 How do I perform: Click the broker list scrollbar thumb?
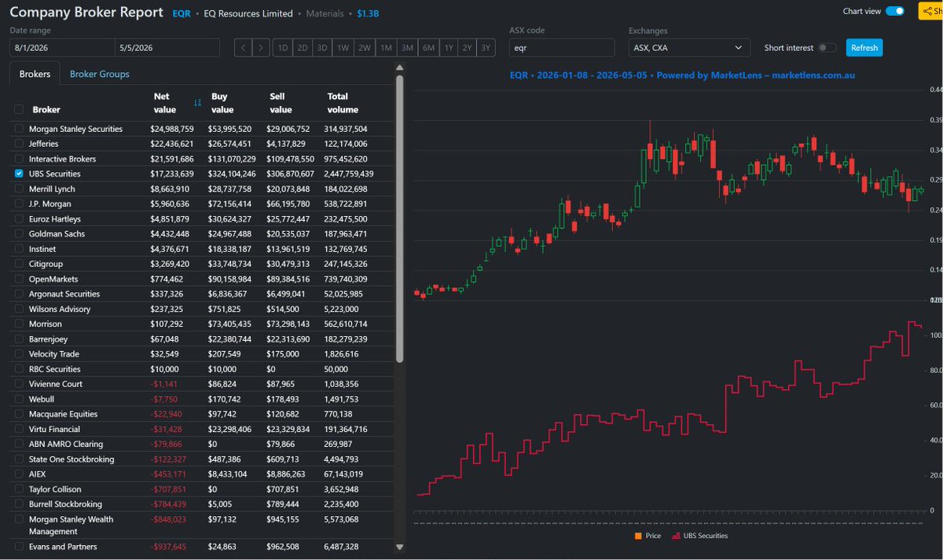[x=399, y=220]
